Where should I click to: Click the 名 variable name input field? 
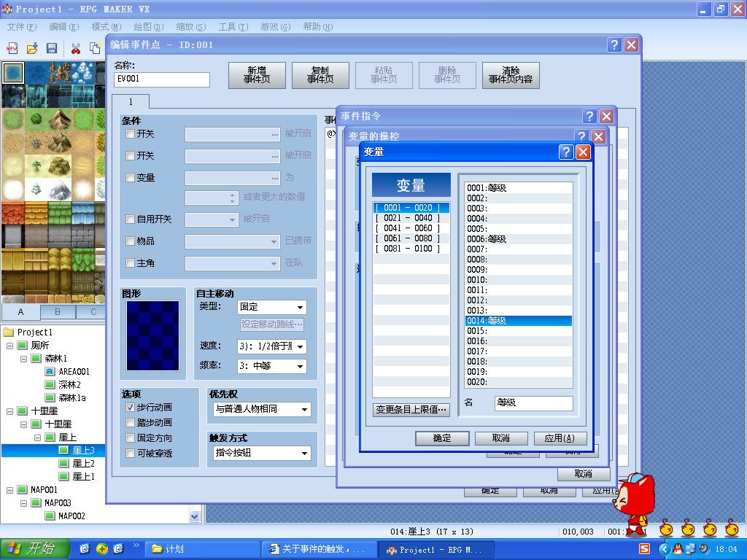click(x=533, y=402)
